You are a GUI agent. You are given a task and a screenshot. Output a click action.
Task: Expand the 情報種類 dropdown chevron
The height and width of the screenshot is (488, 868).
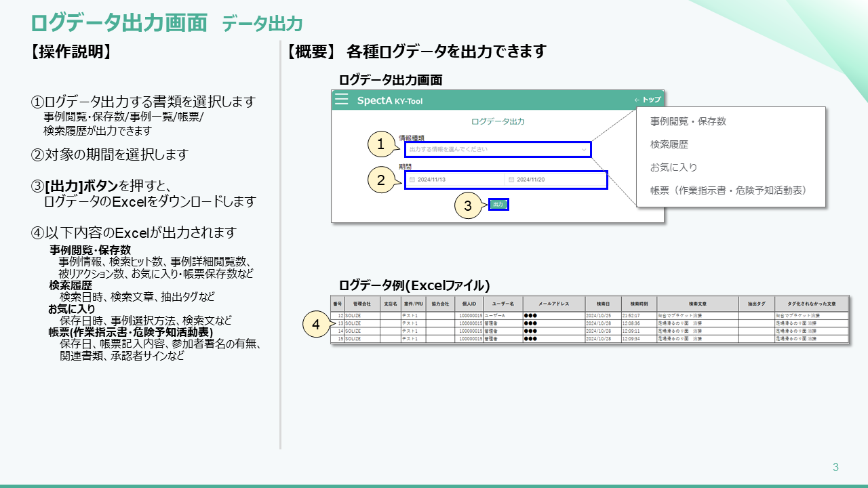584,149
